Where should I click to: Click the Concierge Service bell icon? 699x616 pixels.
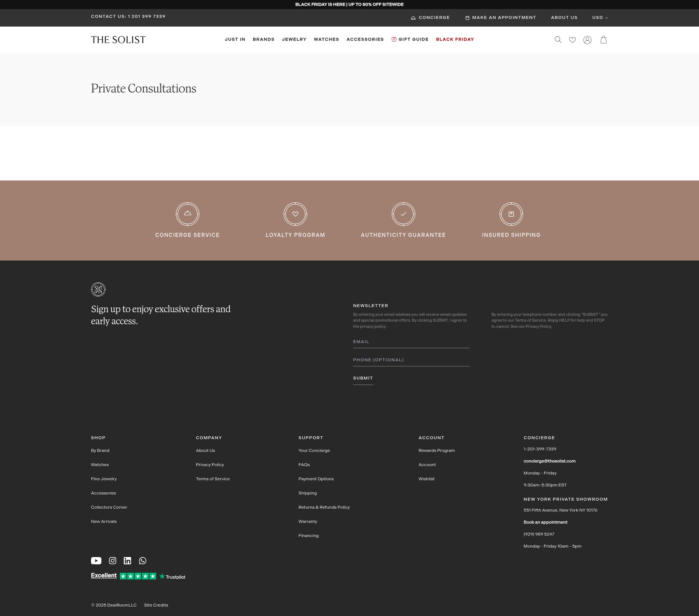click(187, 214)
